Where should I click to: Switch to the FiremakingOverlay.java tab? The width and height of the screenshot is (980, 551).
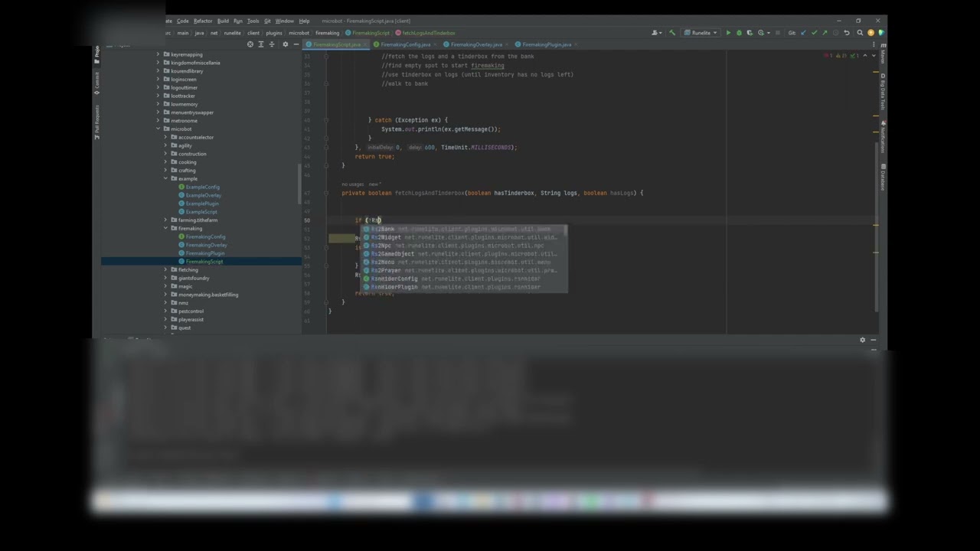476,44
